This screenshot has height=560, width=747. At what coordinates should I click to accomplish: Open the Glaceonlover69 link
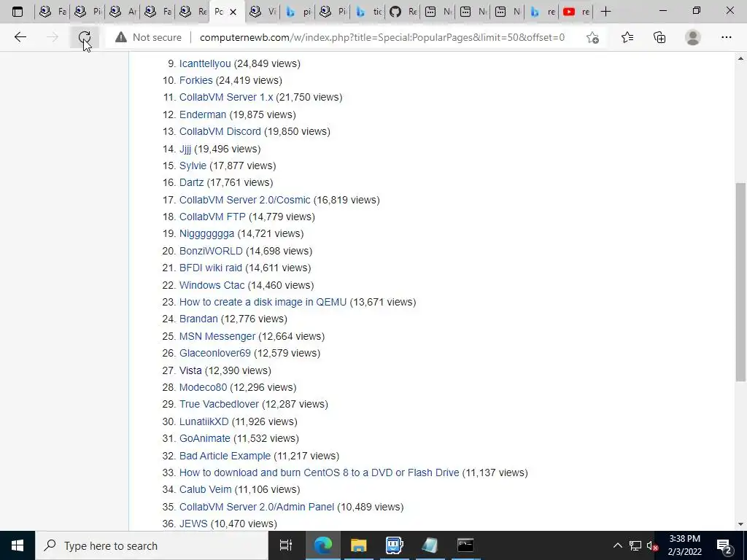click(x=215, y=353)
